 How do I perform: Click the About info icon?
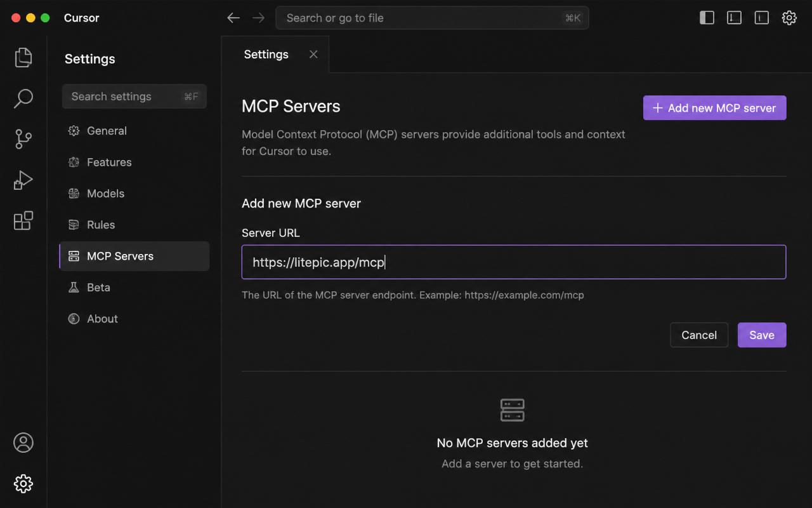(74, 319)
